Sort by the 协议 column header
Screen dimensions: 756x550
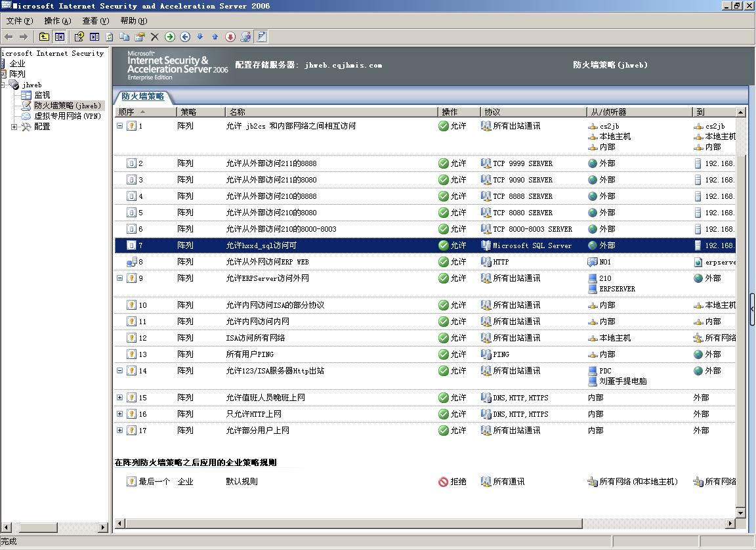(534, 112)
